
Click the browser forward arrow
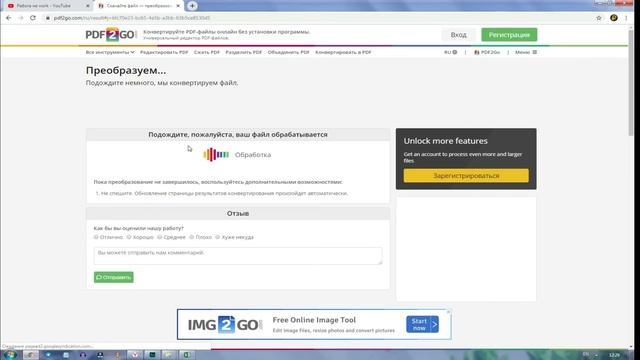coord(21,18)
